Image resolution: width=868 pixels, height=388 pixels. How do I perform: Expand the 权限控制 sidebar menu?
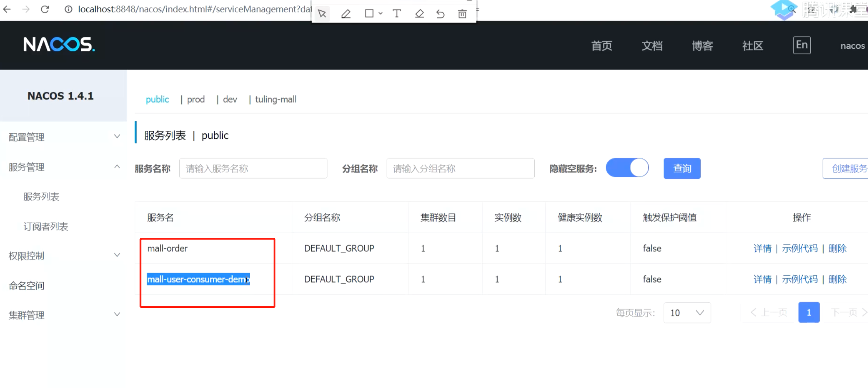64,255
